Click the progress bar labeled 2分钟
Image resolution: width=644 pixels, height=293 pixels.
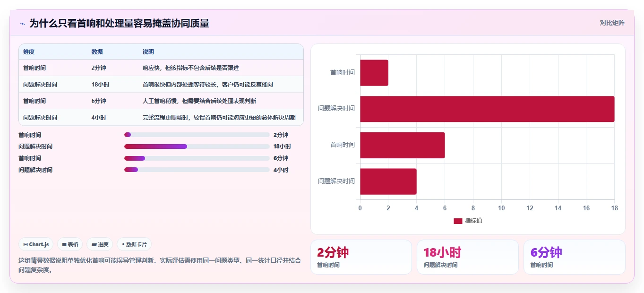(x=197, y=135)
